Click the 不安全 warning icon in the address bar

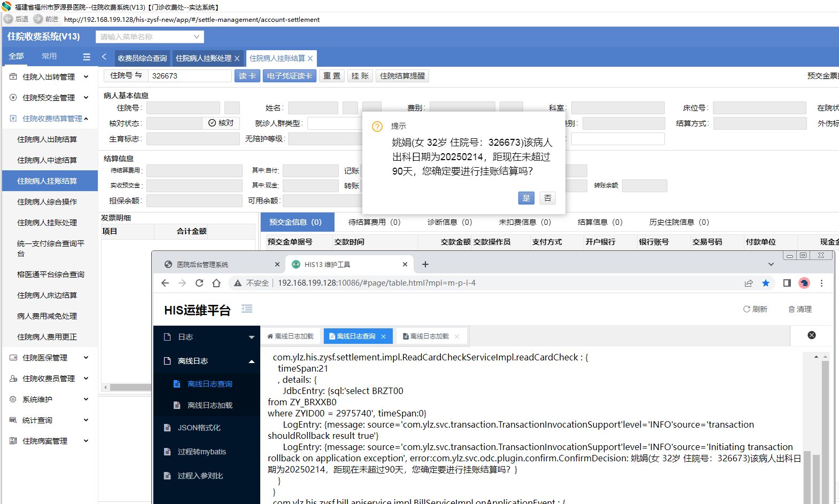(238, 283)
